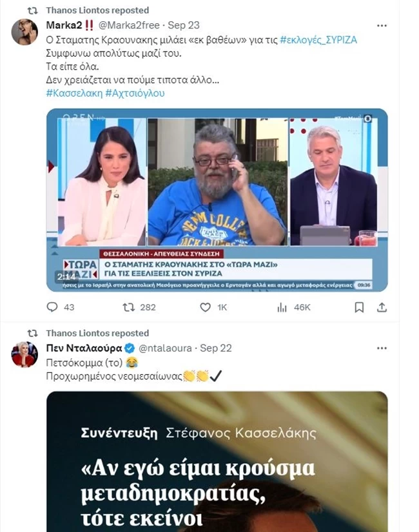Open Πεν Νταλαούρα profile avatar
Viewport: 419px width, 532px height.
click(x=24, y=354)
